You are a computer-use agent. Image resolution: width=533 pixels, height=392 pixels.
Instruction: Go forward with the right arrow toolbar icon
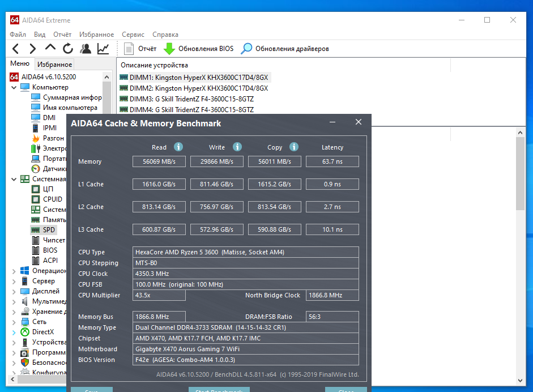click(32, 49)
